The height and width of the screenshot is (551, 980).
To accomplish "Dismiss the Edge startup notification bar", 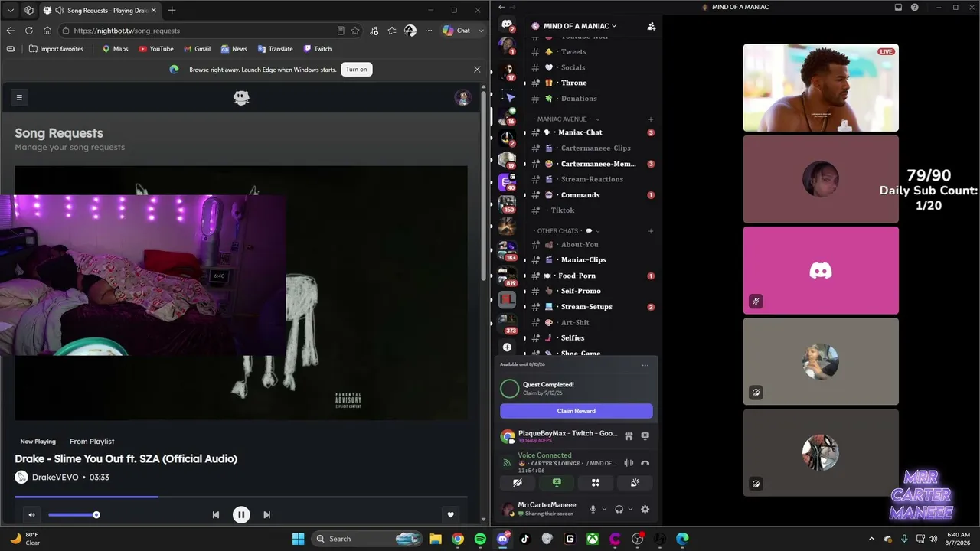I will click(x=477, y=69).
